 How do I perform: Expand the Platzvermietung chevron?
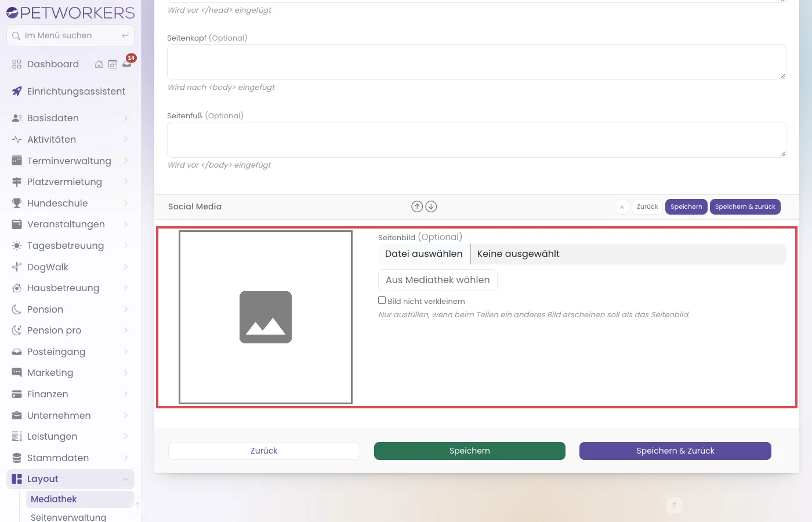(126, 182)
